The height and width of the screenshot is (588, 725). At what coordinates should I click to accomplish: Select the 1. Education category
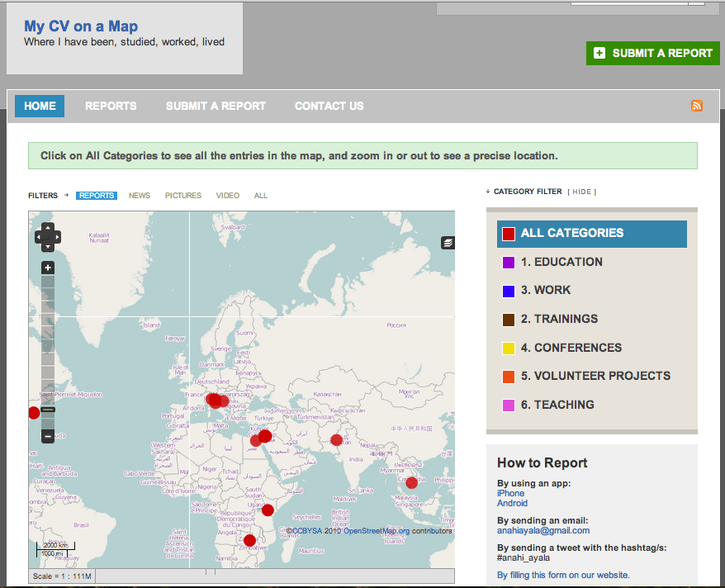[562, 262]
